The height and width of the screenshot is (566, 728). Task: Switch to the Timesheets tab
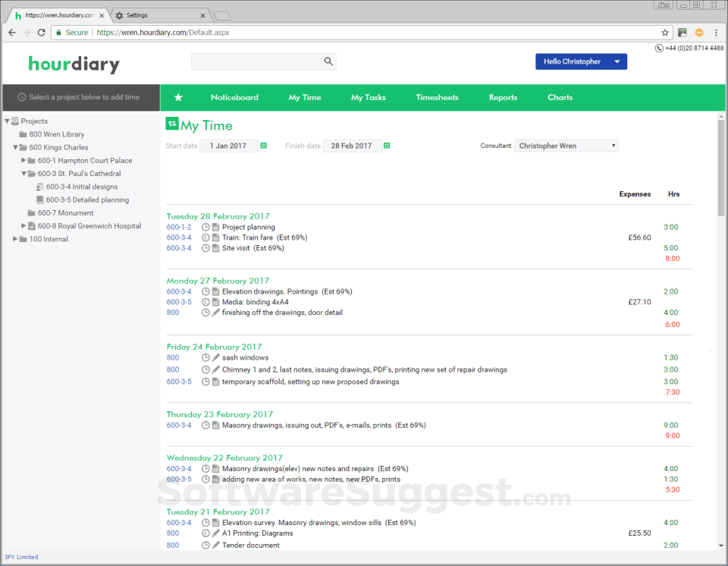(x=437, y=97)
